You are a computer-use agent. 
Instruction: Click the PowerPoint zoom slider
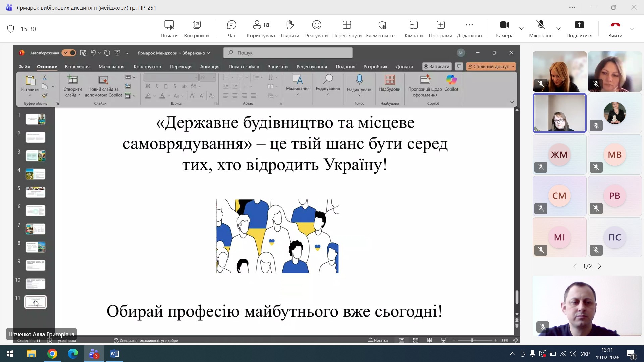tap(472, 340)
